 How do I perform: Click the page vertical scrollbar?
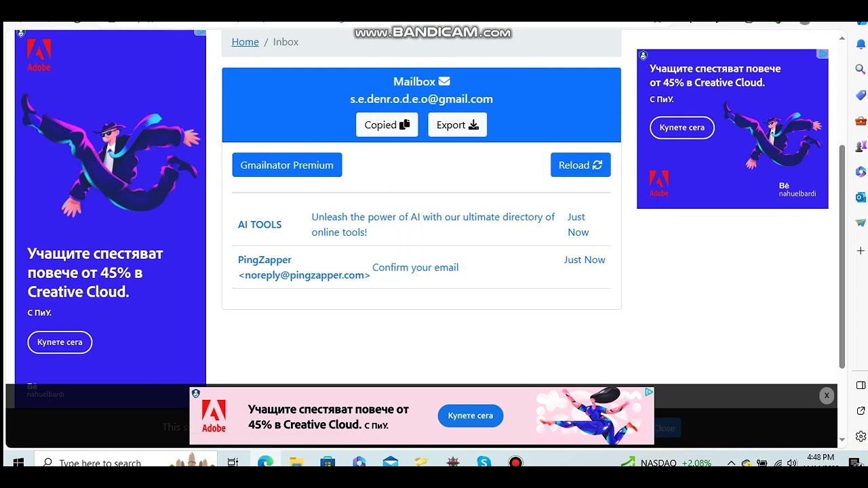(842, 258)
